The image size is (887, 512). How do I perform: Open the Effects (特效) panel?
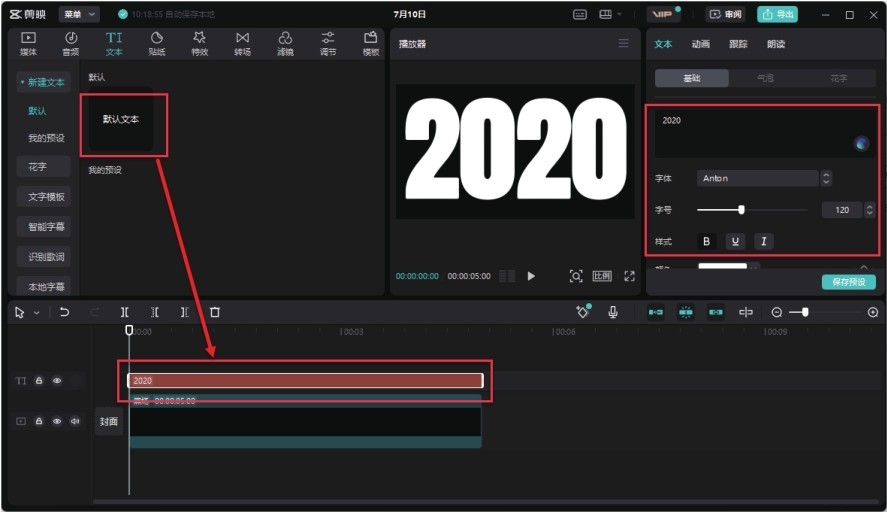199,44
